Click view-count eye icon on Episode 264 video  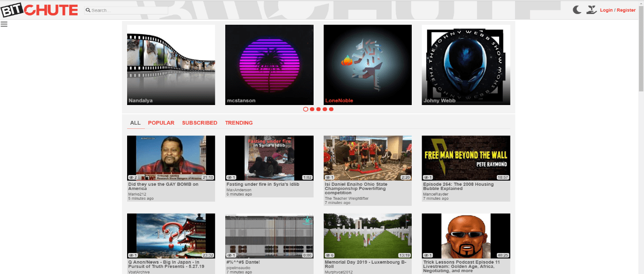coord(426,177)
